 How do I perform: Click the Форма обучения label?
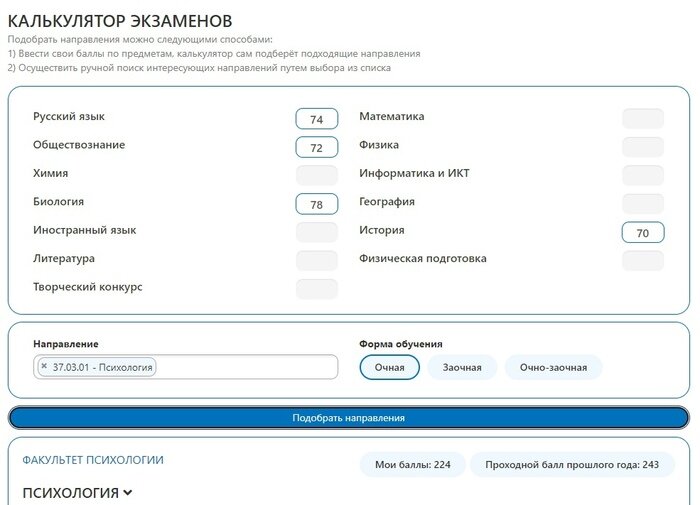[x=401, y=344]
